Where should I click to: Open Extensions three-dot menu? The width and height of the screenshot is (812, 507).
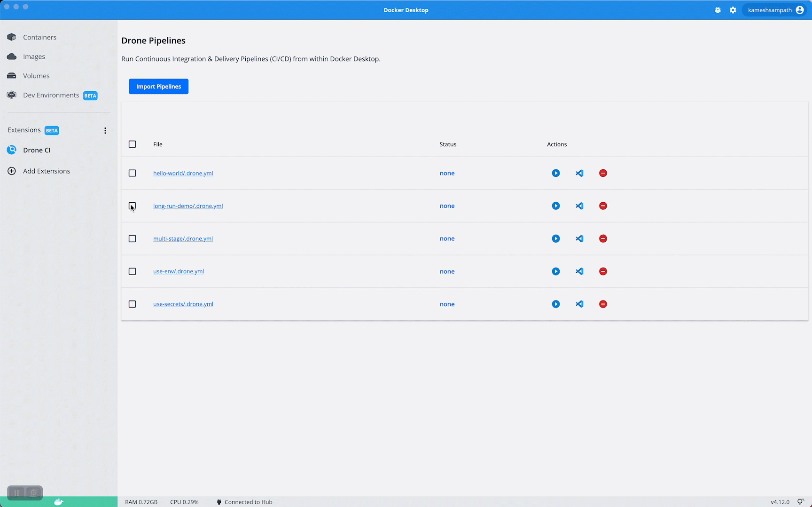click(x=105, y=131)
